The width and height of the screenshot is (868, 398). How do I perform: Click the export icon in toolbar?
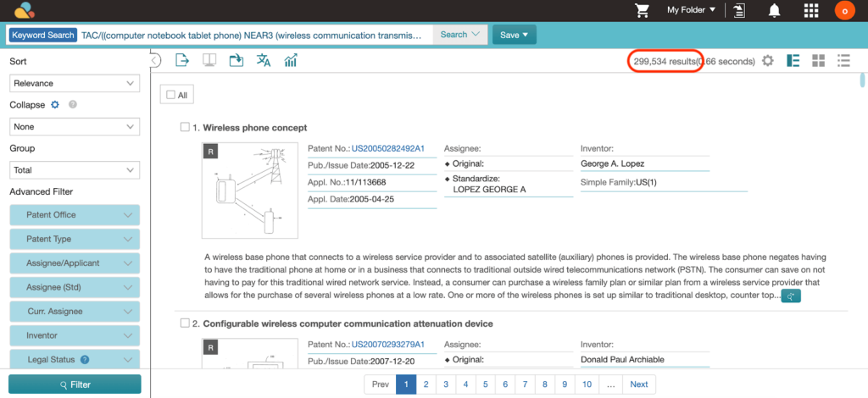(x=181, y=60)
